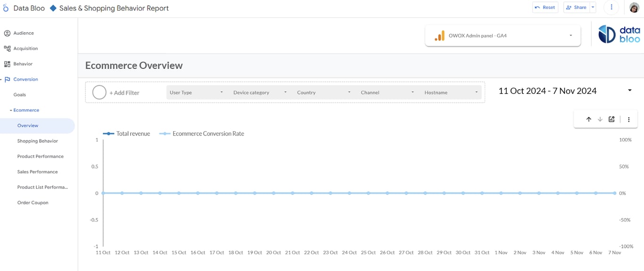Click the chart drill down arrow

click(600, 119)
